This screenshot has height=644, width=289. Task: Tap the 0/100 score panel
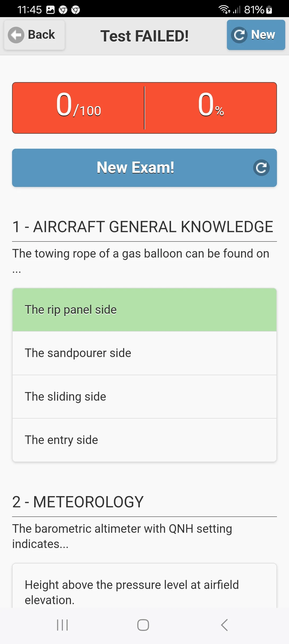pos(78,108)
